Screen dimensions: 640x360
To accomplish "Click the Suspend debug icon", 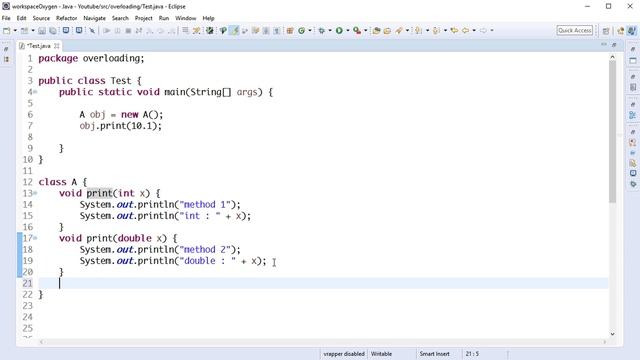I will (118, 31).
